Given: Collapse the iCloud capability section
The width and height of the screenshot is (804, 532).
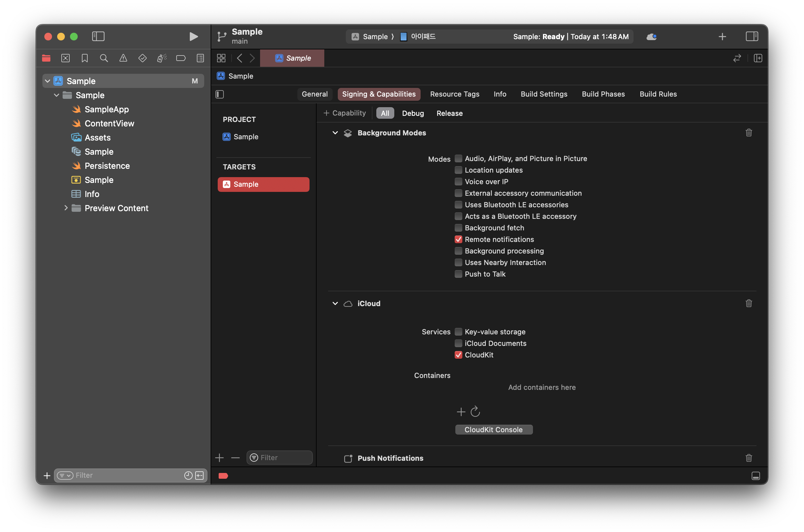Looking at the screenshot, I should pos(335,303).
